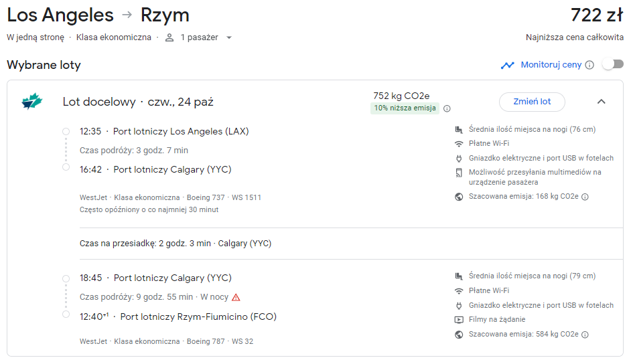Click 16:42 Port lotniczy Calgary (YYC)
The width and height of the screenshot is (631, 364).
tap(155, 169)
